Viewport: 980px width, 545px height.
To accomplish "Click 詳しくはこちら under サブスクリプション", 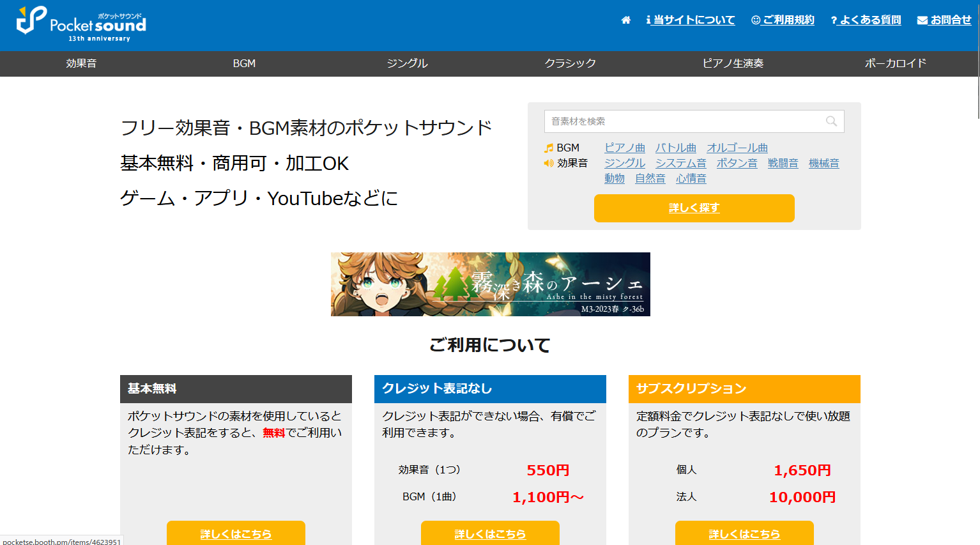I will coord(744,533).
